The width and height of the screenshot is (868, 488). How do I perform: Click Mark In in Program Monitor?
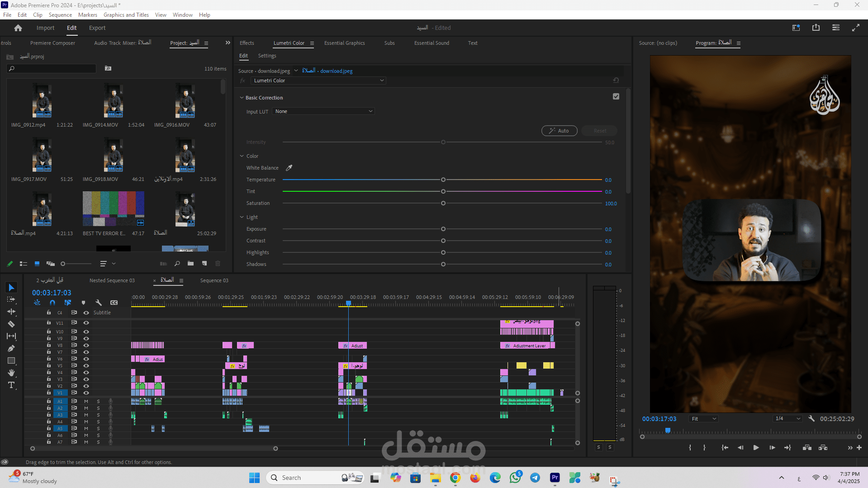[690, 448]
